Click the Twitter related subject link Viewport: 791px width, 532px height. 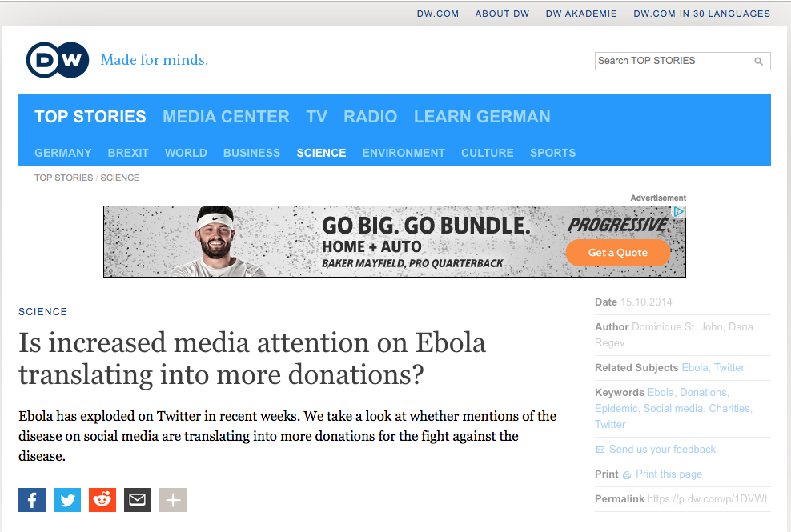[729, 368]
